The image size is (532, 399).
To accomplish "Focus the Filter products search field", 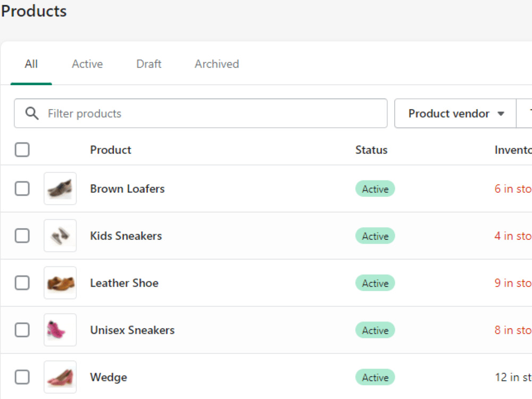I will point(201,113).
